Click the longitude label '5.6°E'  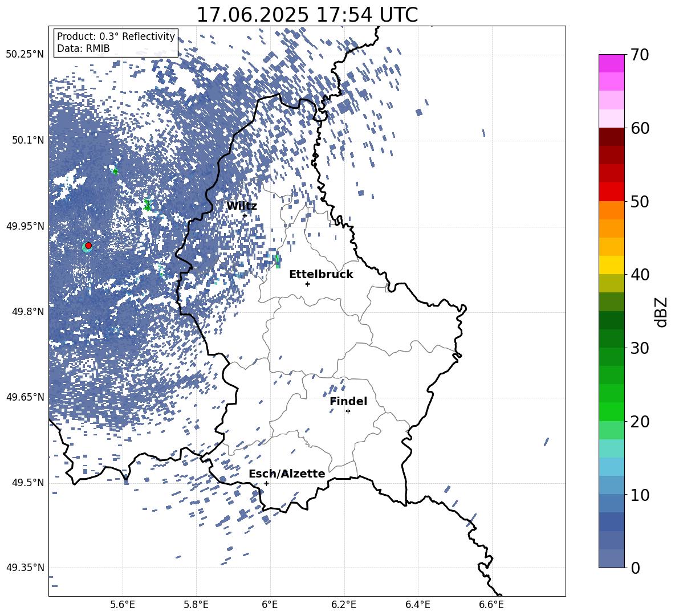point(123,605)
